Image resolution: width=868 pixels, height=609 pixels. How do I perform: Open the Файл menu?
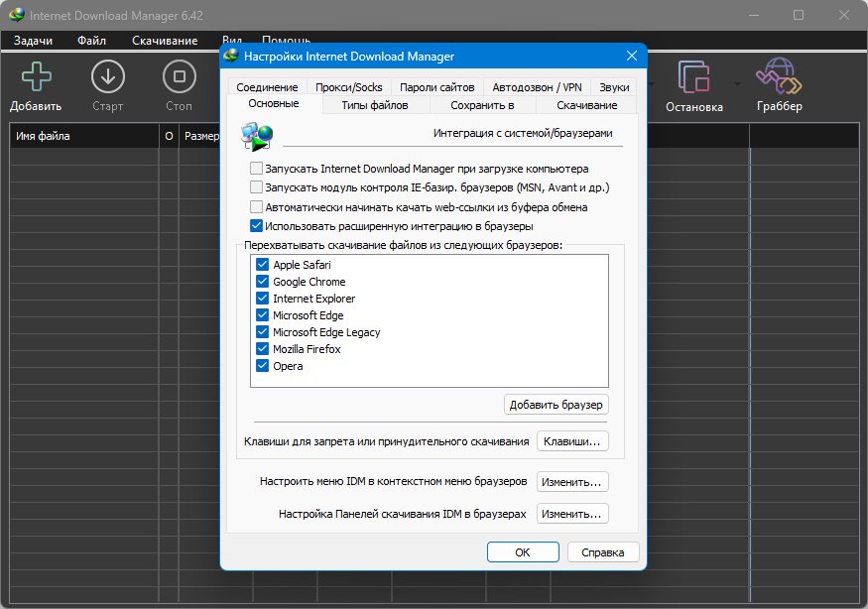pyautogui.click(x=91, y=41)
